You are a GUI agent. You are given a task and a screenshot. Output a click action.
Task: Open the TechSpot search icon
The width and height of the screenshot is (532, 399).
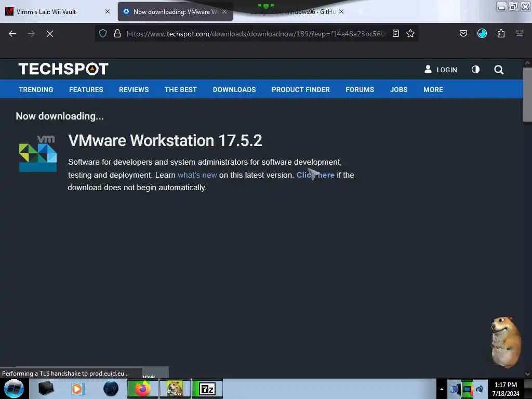click(499, 70)
